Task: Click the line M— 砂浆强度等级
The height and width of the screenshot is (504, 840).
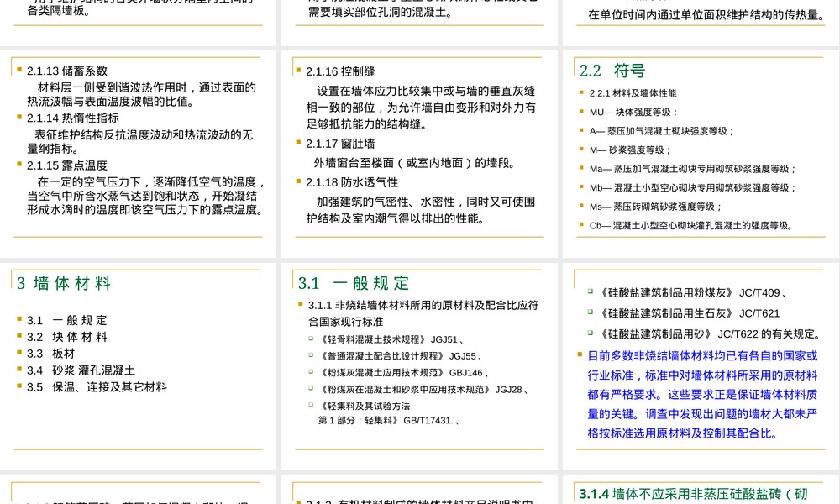Action: 630,150
